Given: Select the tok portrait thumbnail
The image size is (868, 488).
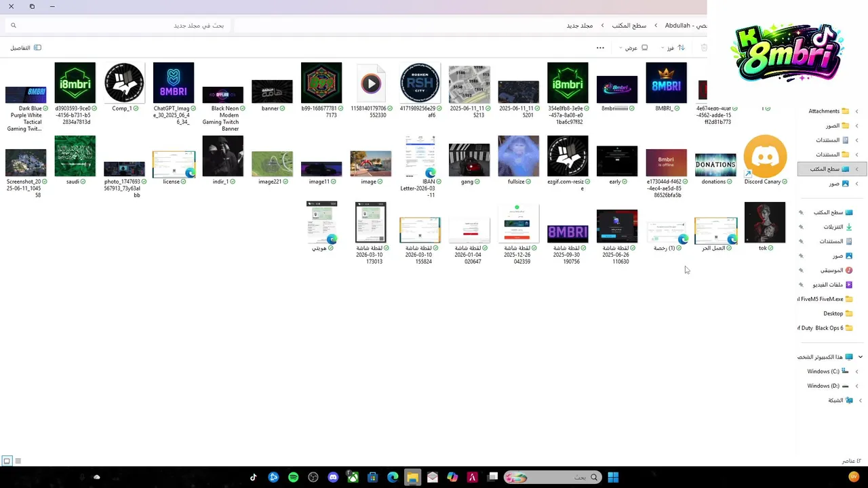Looking at the screenshot, I should coord(765,227).
